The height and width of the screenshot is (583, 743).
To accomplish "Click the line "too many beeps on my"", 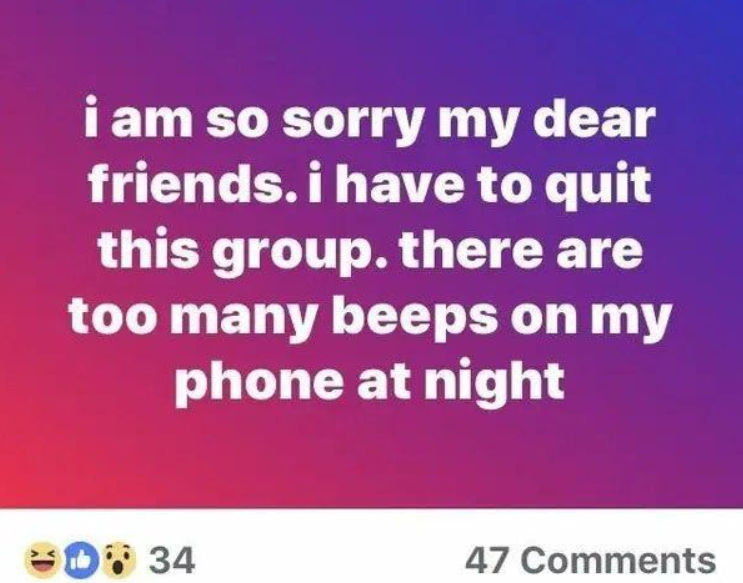I will [370, 316].
